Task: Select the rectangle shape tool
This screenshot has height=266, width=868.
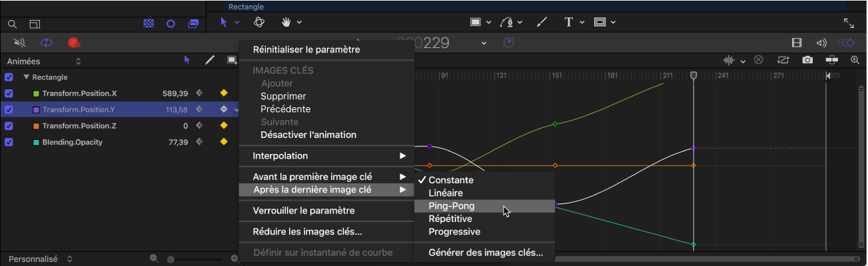Action: 476,22
